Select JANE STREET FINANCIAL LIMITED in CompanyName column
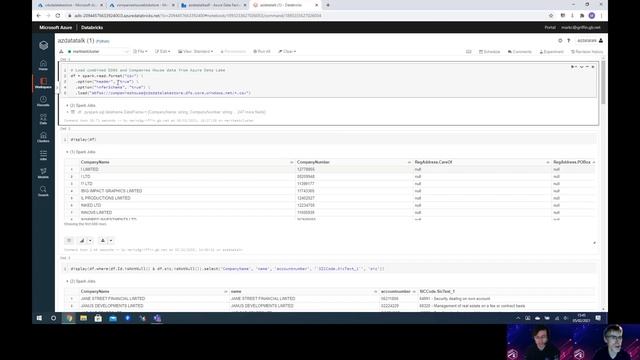 pyautogui.click(x=113, y=298)
